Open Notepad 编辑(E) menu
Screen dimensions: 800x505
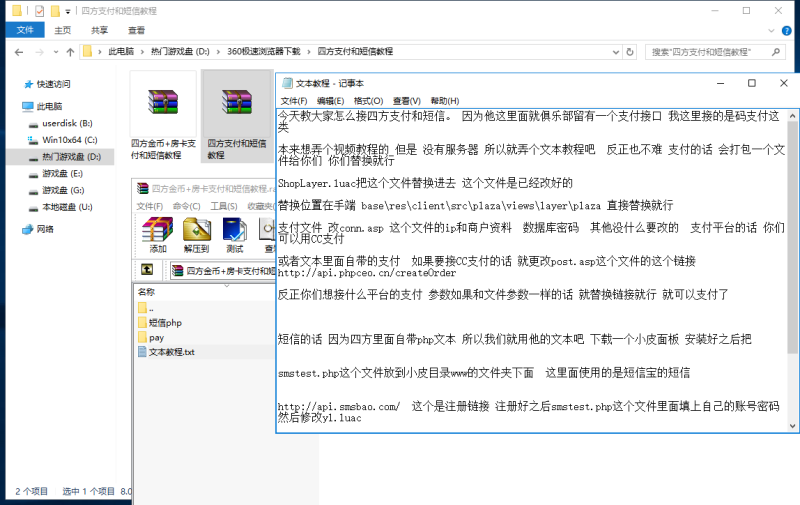[x=330, y=101]
